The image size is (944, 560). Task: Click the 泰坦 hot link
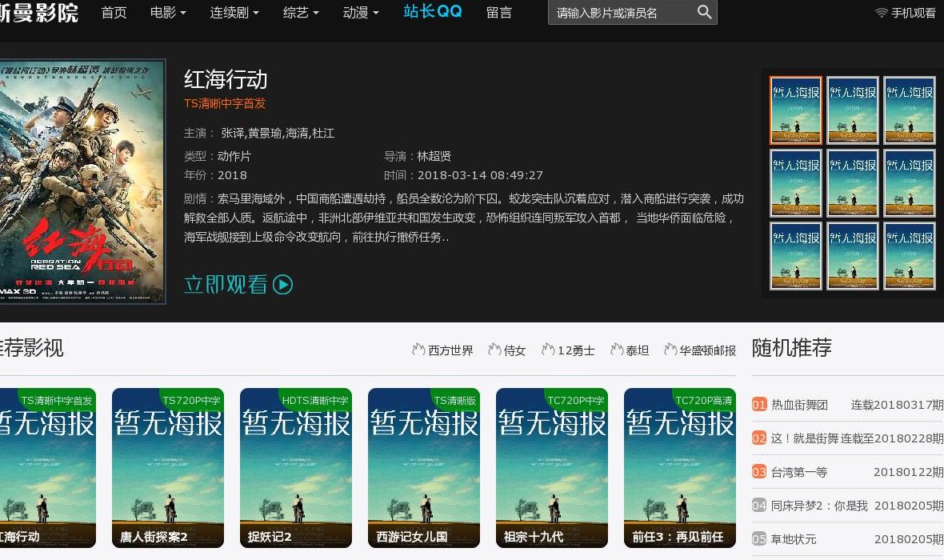click(x=638, y=350)
